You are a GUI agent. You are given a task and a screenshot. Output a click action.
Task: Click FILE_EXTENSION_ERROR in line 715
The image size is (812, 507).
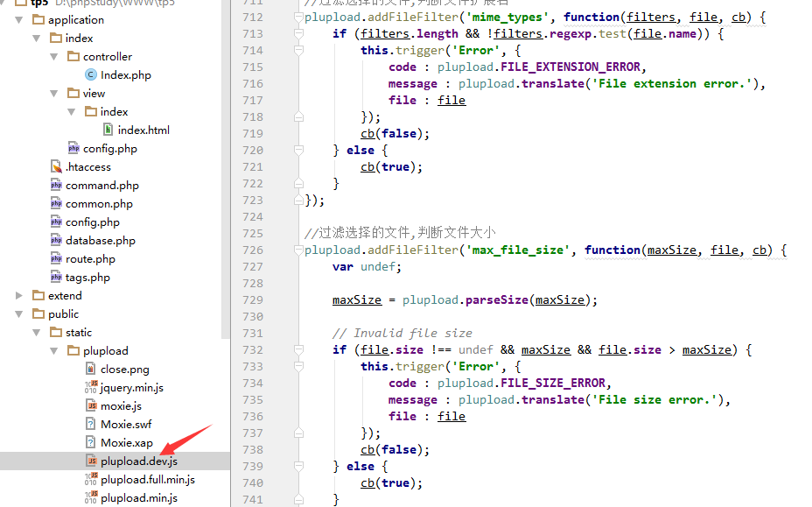tap(570, 67)
